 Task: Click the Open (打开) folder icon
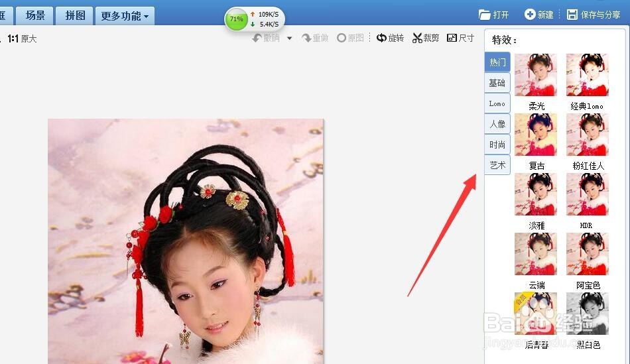(485, 15)
